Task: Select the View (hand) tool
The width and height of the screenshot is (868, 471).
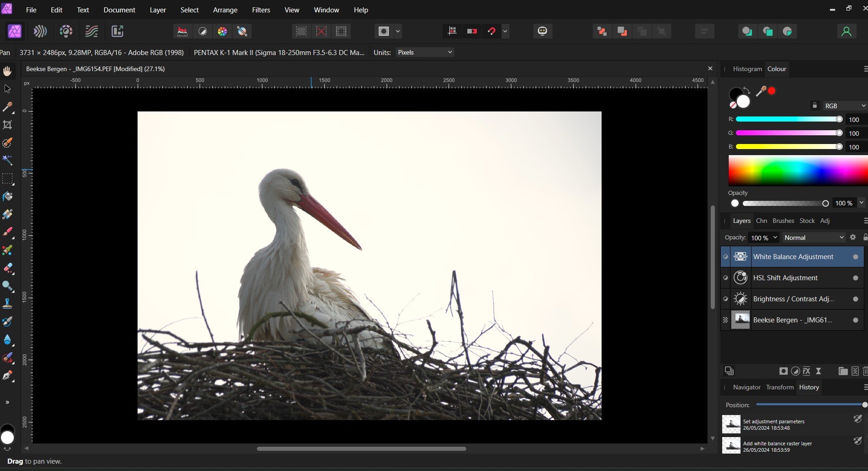Action: point(7,71)
